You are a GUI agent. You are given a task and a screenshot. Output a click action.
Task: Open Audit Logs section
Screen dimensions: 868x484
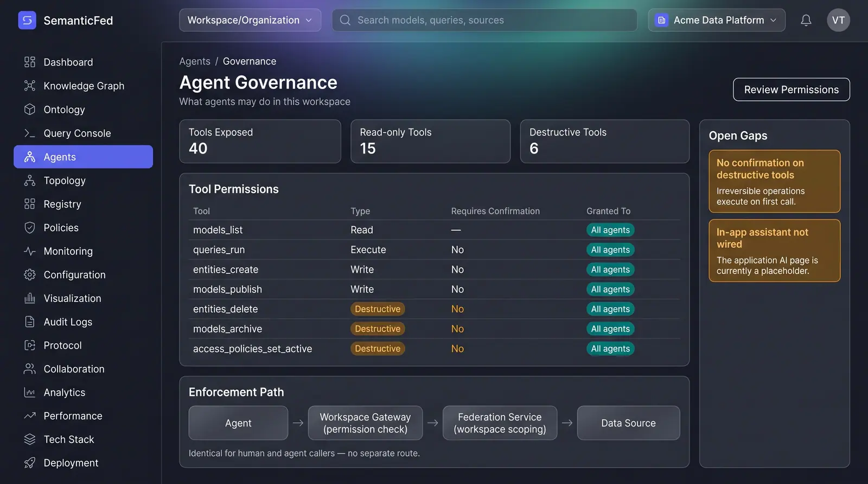(x=83, y=321)
